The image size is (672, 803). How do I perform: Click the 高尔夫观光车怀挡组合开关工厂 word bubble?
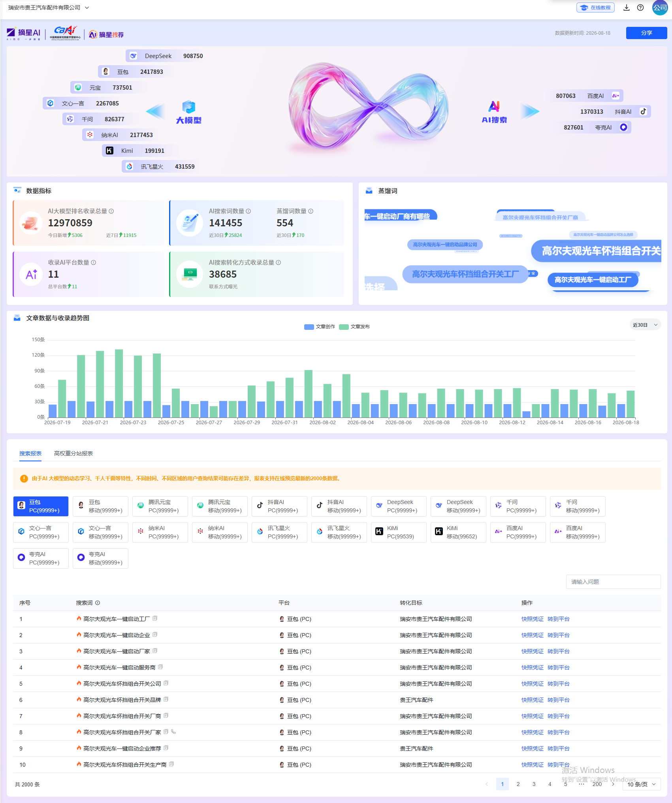(x=465, y=274)
